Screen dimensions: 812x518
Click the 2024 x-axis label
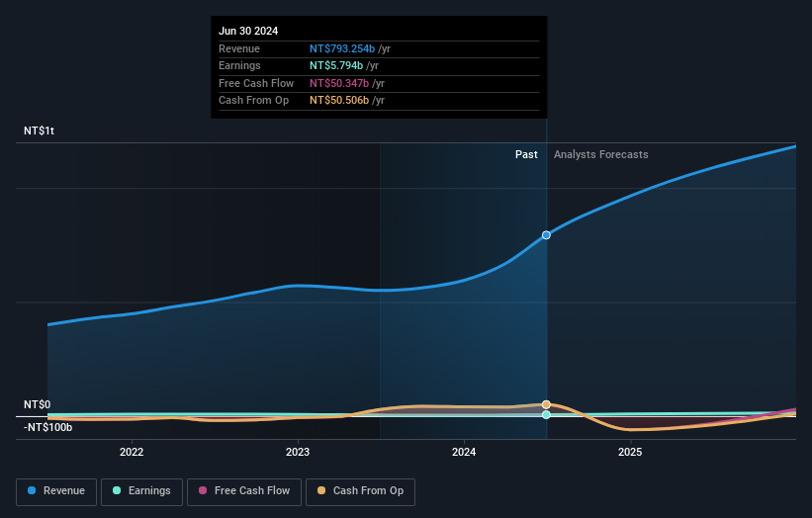[464, 452]
